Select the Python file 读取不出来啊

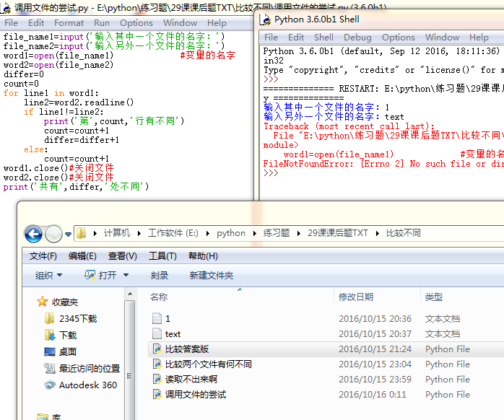click(191, 380)
